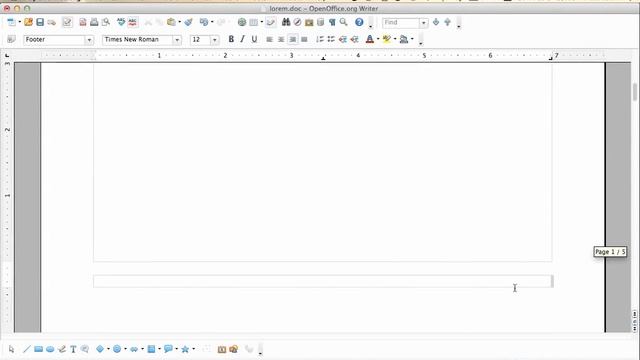
Task: Center text horizontally
Action: pyautogui.click(x=281, y=39)
